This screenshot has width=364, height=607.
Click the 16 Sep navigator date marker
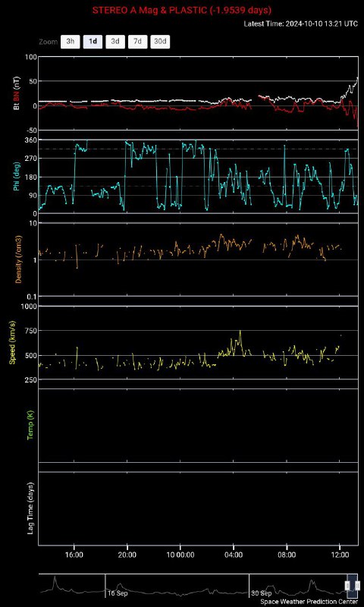[x=118, y=593]
